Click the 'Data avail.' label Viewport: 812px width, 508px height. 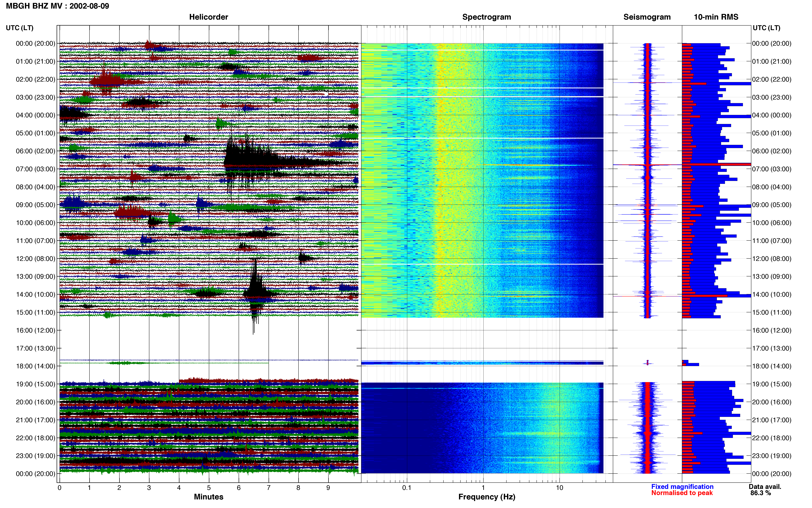point(765,486)
